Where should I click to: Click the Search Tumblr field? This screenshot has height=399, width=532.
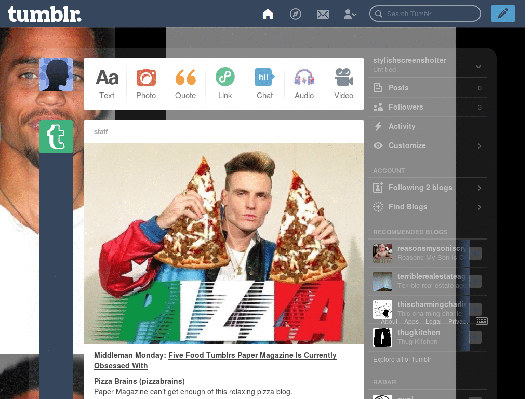pyautogui.click(x=425, y=14)
